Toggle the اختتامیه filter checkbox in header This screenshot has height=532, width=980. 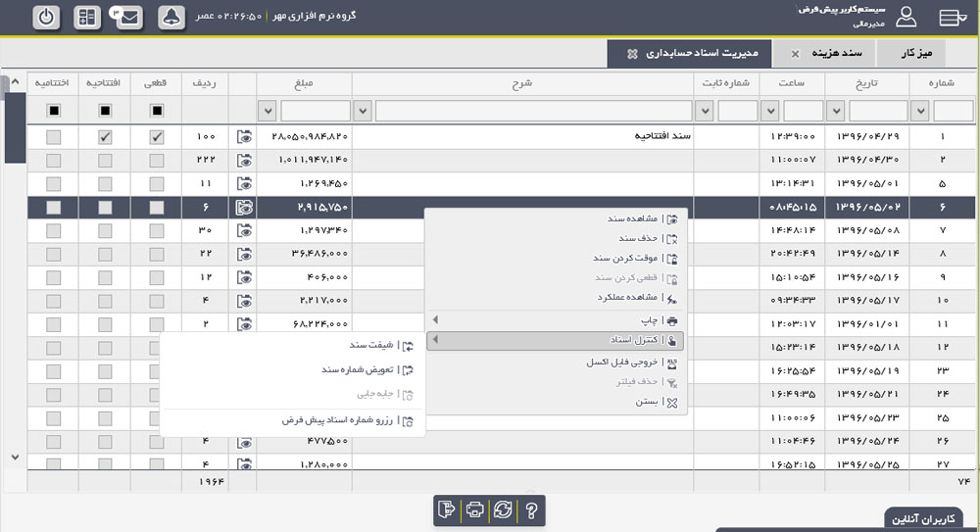(x=53, y=110)
